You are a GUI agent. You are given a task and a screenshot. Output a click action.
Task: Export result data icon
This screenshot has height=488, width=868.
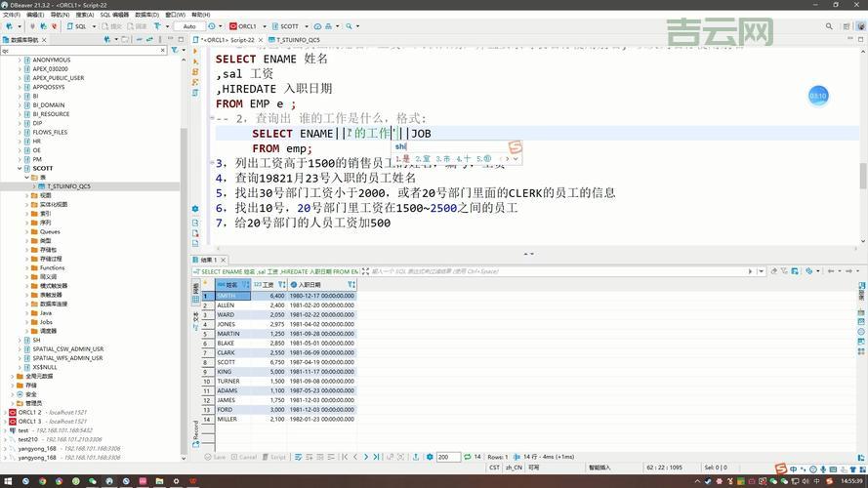[x=416, y=457]
